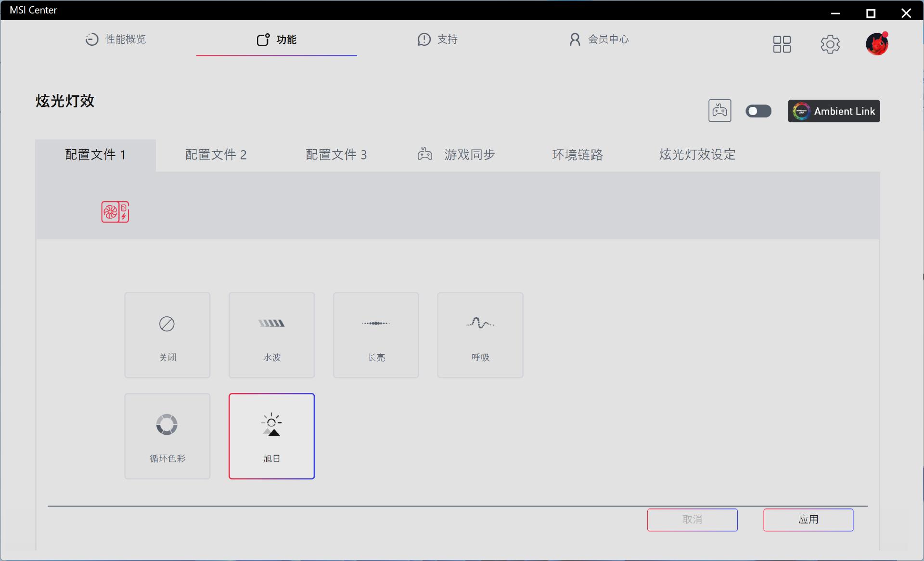This screenshot has height=561, width=924.
Task: Open the Ambient Link button
Action: point(834,111)
